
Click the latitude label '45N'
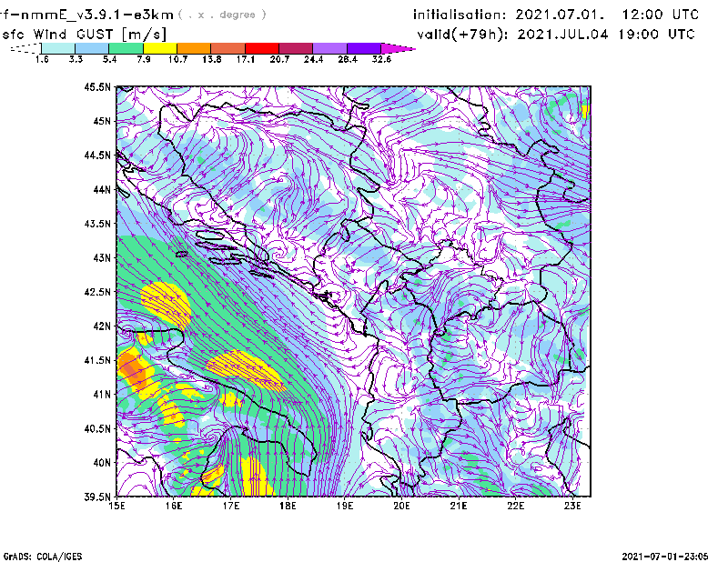coord(102,121)
